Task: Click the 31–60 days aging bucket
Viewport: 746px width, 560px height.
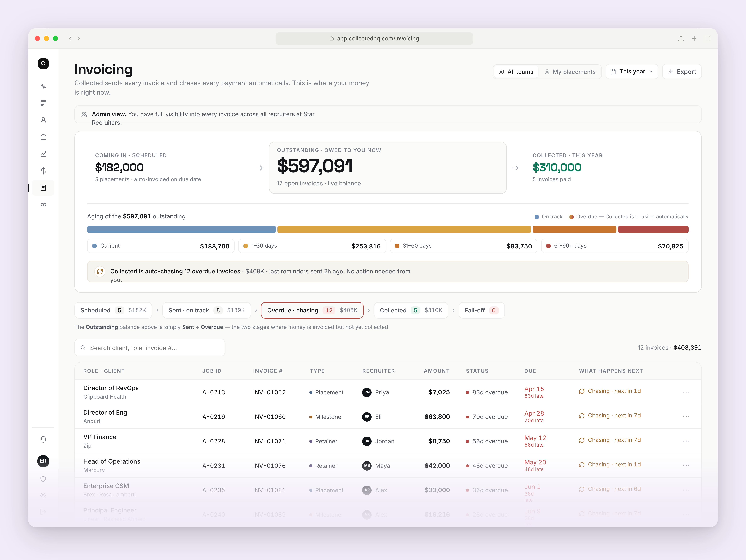Action: 463,246
